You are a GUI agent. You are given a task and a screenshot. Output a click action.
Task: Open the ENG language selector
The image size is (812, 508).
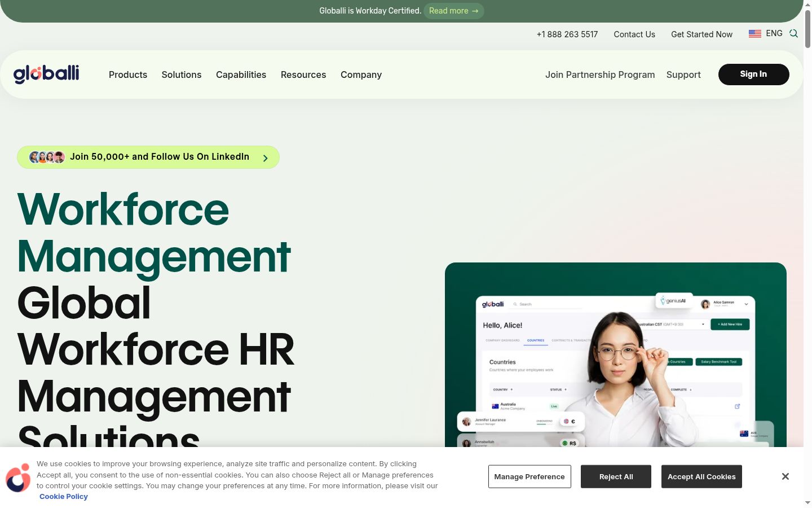pos(774,33)
